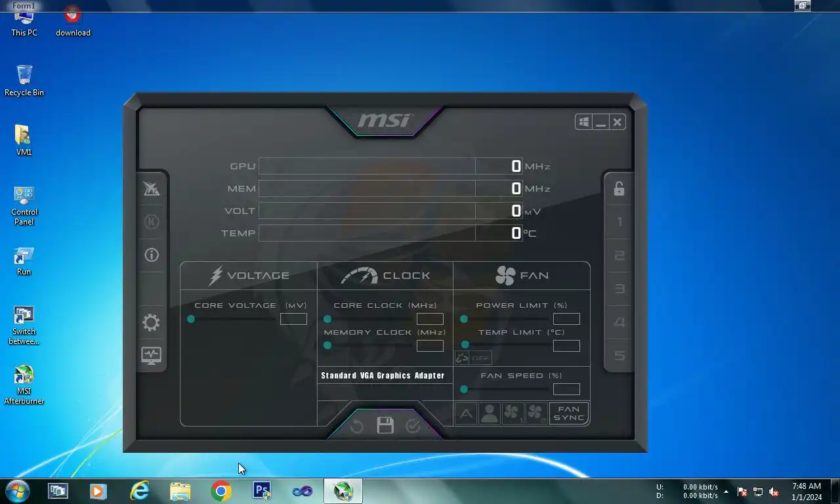Image resolution: width=840 pixels, height=504 pixels.
Task: Launch the Kombustor K icon in sidebar
Action: click(x=151, y=222)
